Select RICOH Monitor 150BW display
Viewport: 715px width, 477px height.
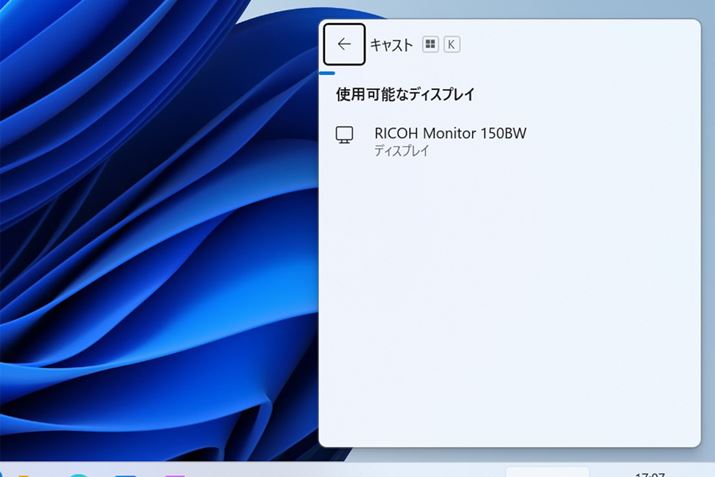pos(509,141)
